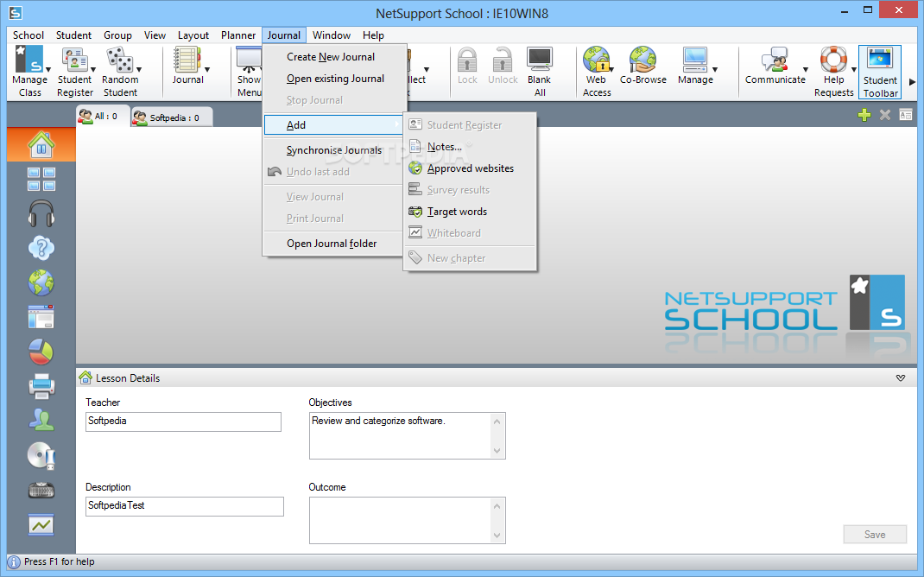This screenshot has height=577, width=924.
Task: Click the Save button
Action: [875, 534]
